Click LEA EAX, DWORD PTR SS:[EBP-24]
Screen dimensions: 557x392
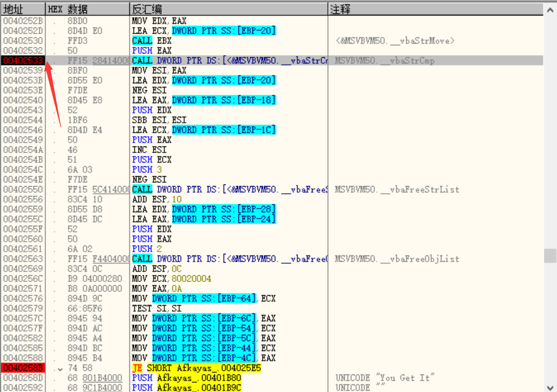(x=204, y=219)
